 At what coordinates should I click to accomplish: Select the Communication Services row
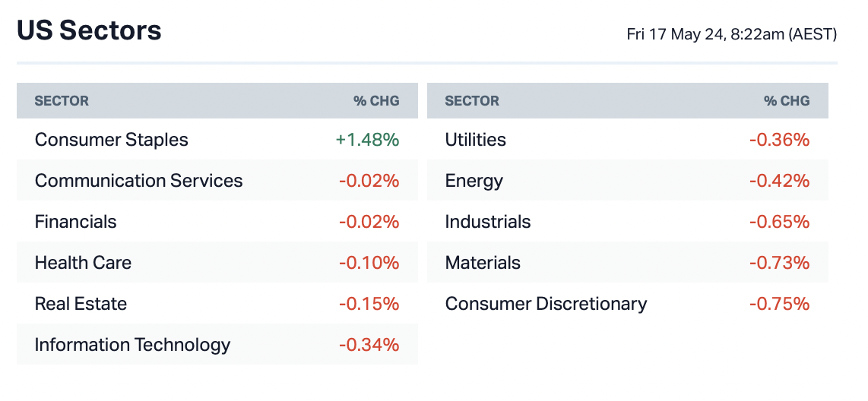[138, 181]
